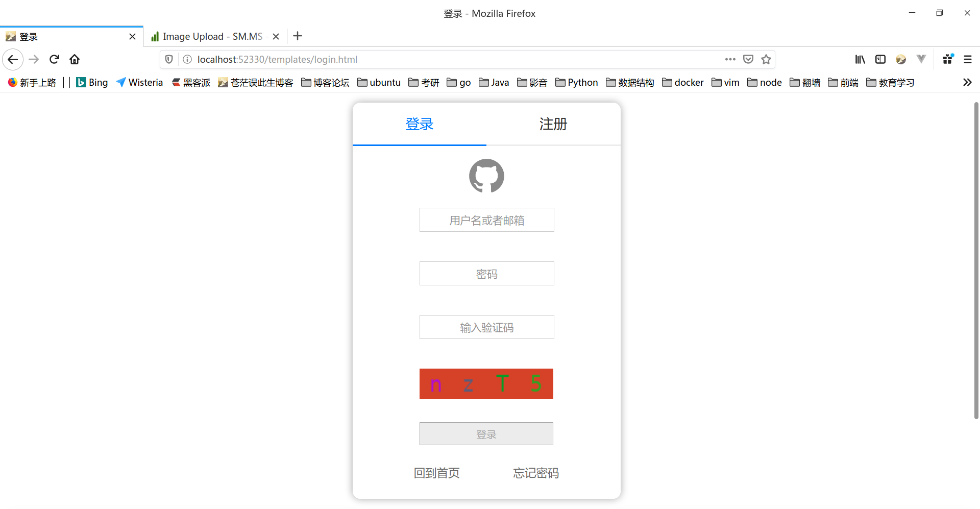Follow the 回到首页 link
The width and height of the screenshot is (980, 509).
437,473
